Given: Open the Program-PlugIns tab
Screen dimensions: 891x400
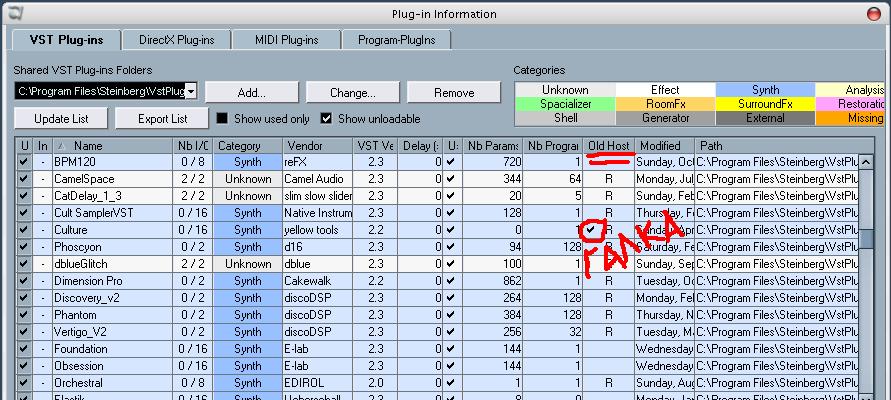Looking at the screenshot, I should (396, 40).
